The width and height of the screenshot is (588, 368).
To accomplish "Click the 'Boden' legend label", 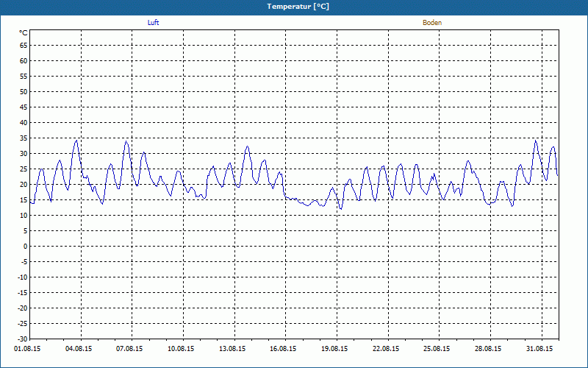I will point(432,23).
